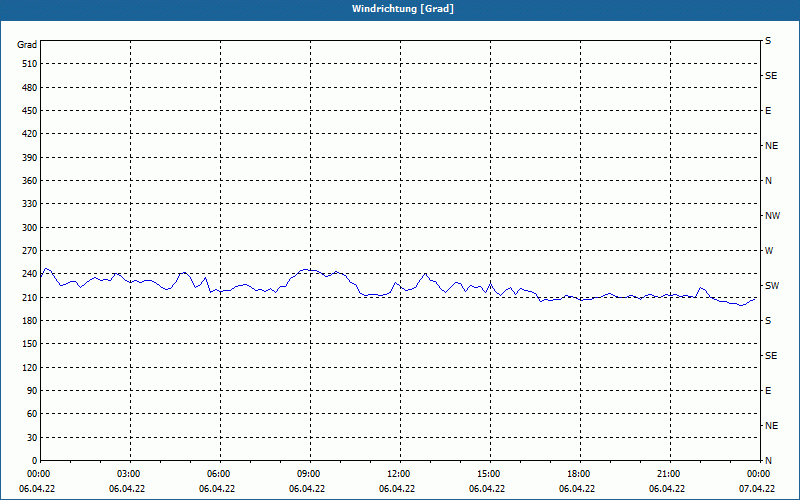Click the 480 y-axis value
The image size is (800, 500).
30,88
